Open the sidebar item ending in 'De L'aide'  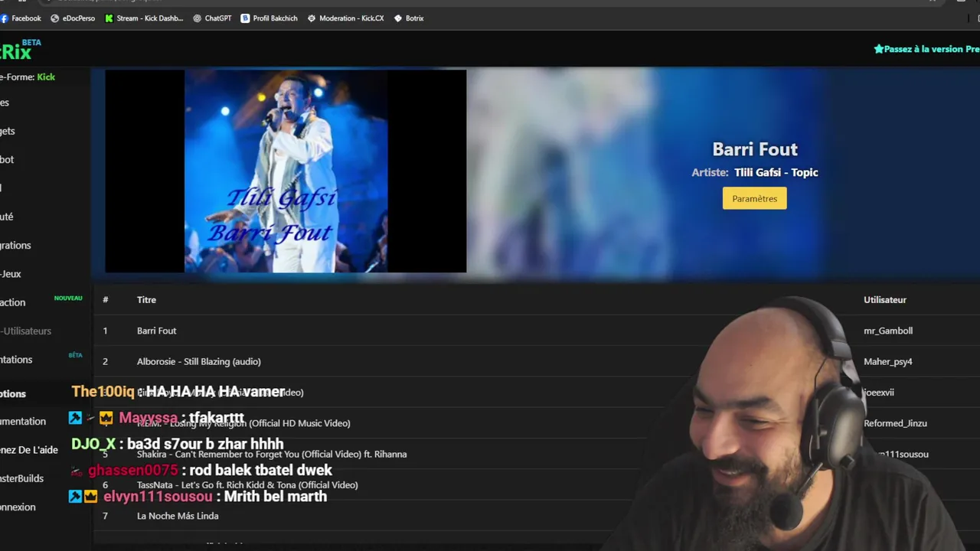pos(29,450)
